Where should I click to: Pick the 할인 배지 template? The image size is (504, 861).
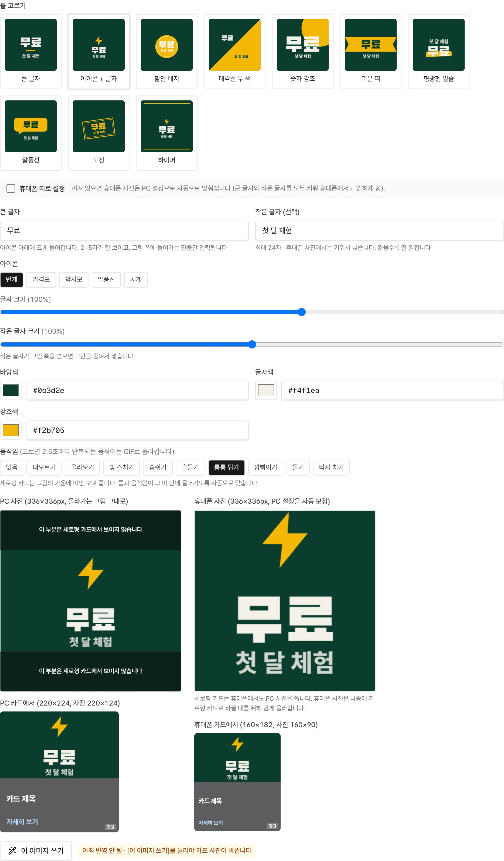tap(167, 52)
